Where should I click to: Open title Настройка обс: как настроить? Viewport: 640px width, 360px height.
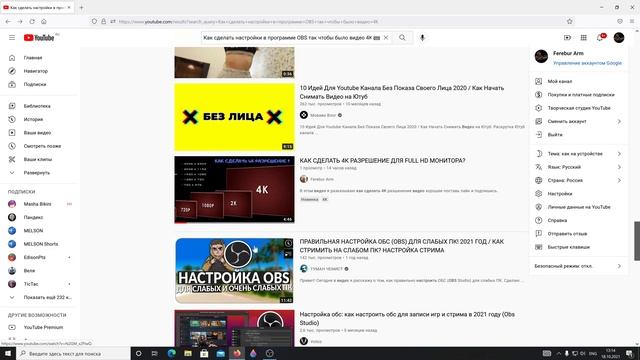click(407, 318)
